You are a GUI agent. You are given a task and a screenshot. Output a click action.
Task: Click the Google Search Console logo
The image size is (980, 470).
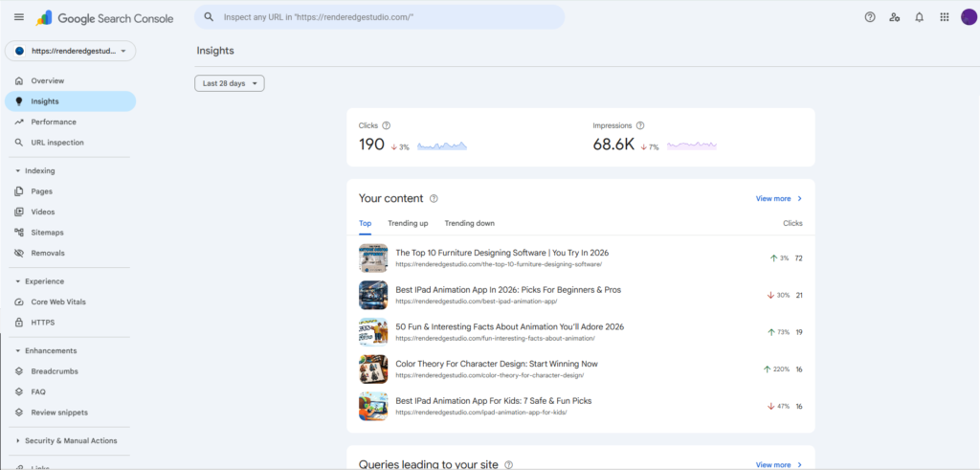click(104, 18)
